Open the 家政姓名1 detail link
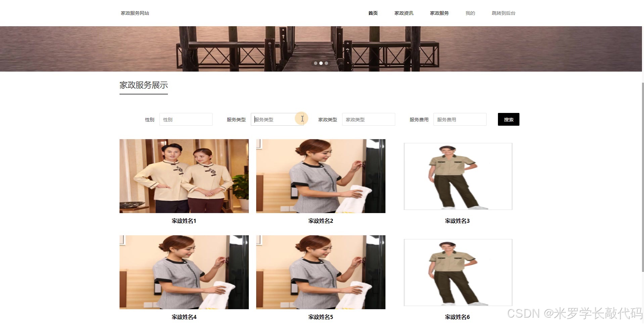The image size is (644, 324). (184, 221)
